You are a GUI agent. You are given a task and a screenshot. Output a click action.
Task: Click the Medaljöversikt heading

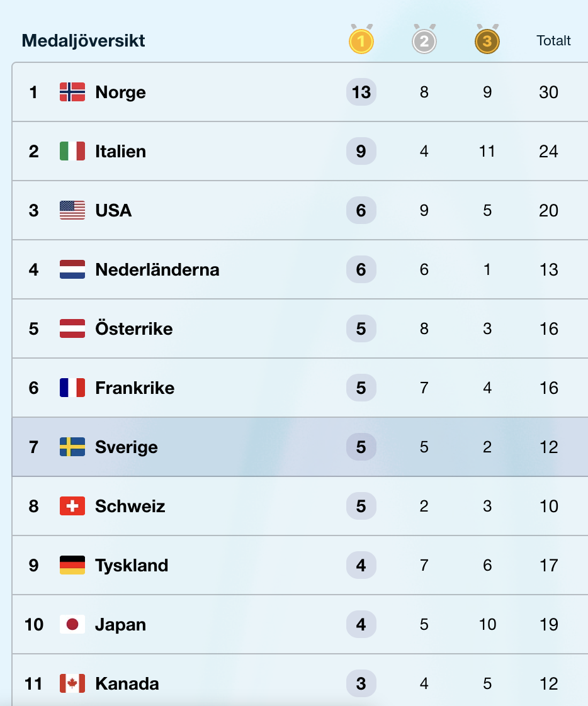pyautogui.click(x=83, y=41)
